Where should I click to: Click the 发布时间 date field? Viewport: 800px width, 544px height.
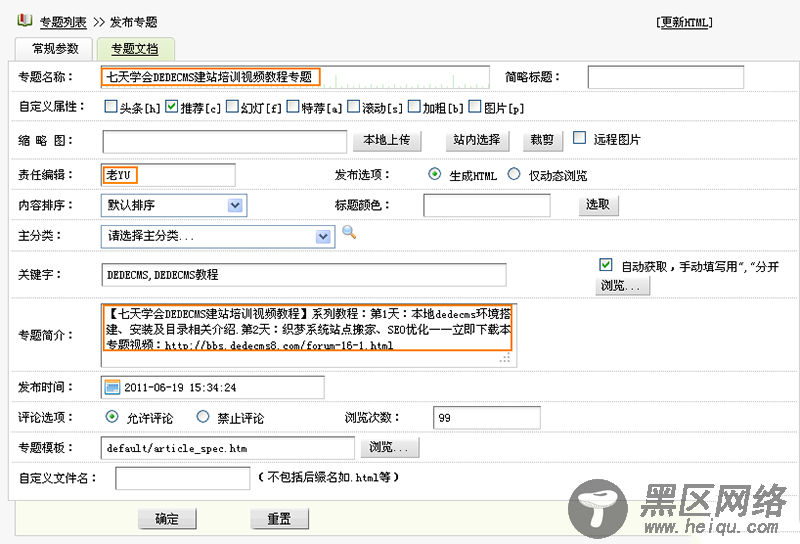(x=212, y=387)
